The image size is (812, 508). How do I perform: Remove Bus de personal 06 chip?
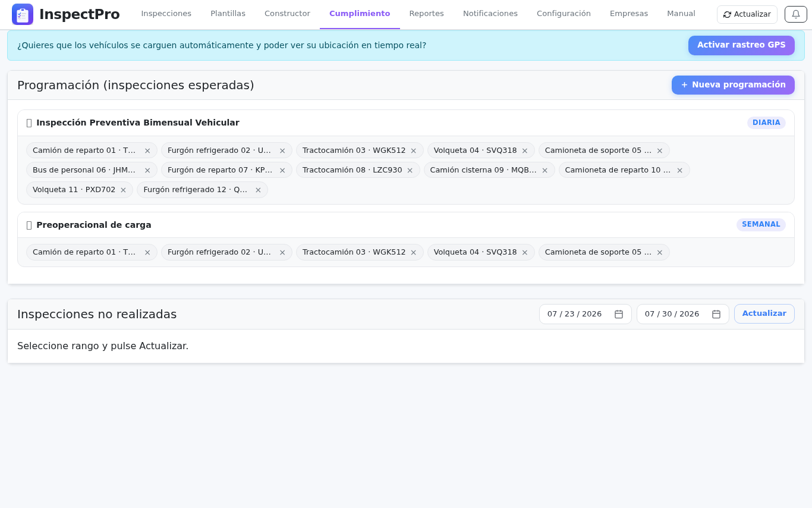coord(147,170)
